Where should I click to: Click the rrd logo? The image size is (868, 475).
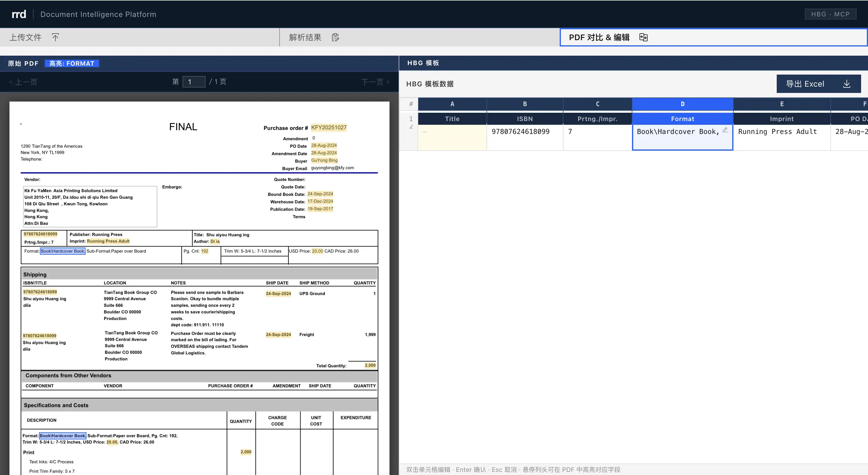[19, 14]
